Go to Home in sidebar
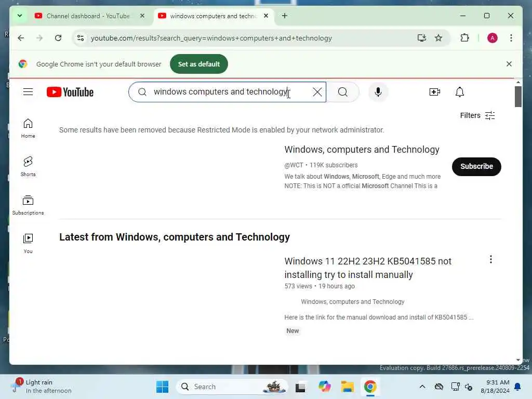 (28, 128)
